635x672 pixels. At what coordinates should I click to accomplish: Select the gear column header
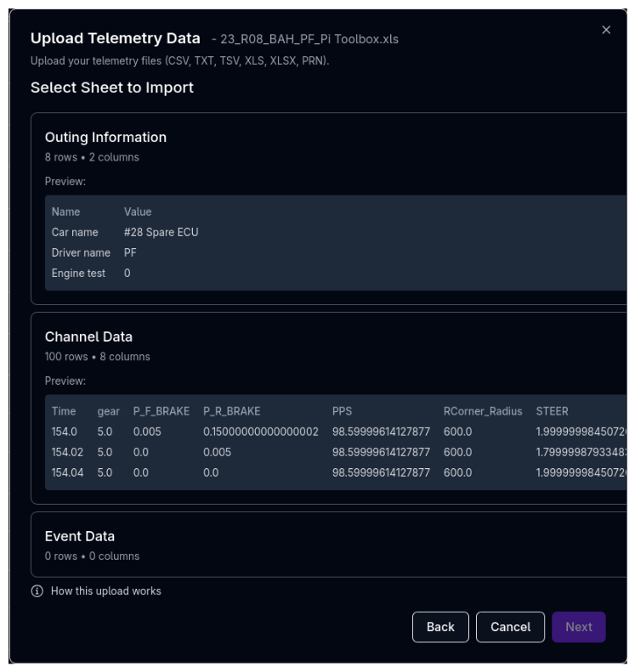(x=108, y=411)
